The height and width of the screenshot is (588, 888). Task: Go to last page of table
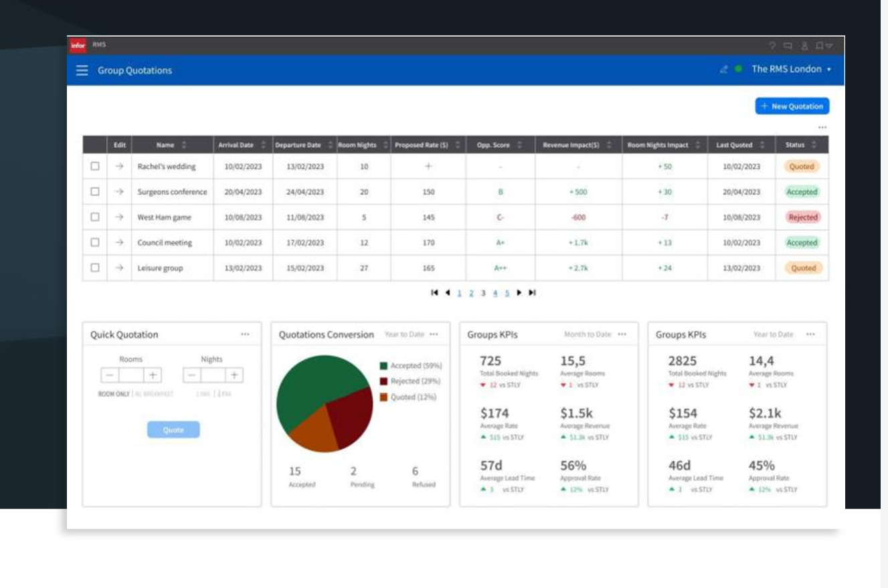tap(532, 293)
